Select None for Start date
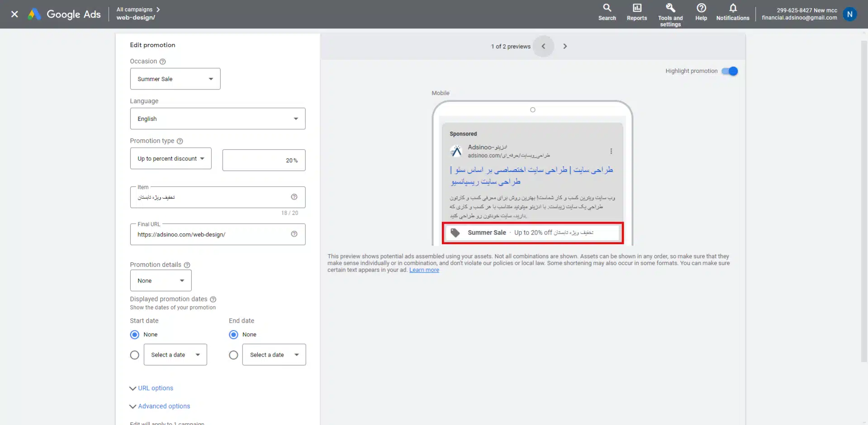 pyautogui.click(x=134, y=335)
